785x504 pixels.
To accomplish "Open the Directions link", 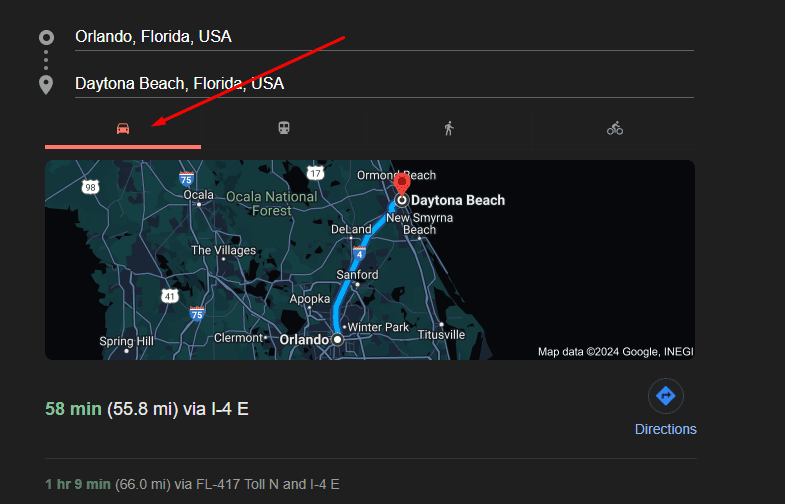I will 665,429.
